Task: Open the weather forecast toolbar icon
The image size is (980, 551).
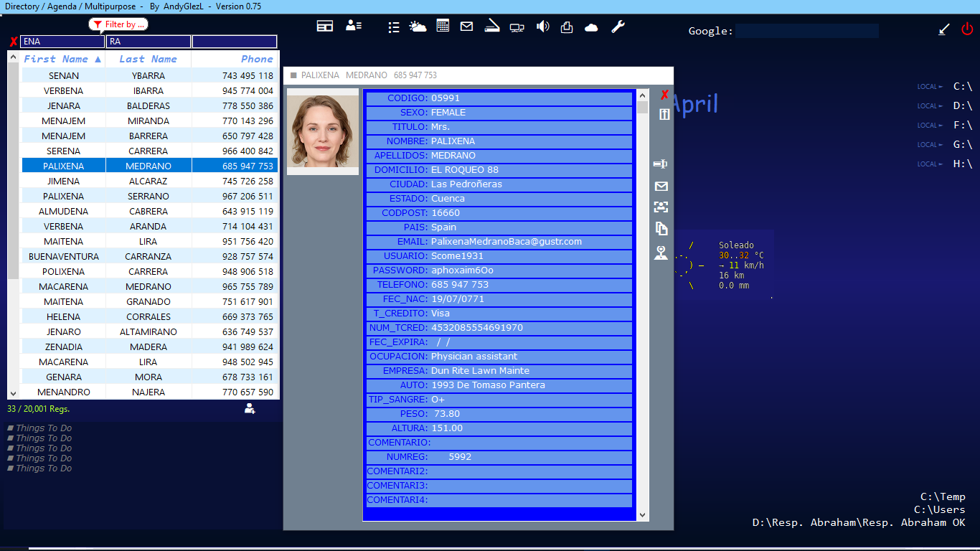Action: [418, 27]
